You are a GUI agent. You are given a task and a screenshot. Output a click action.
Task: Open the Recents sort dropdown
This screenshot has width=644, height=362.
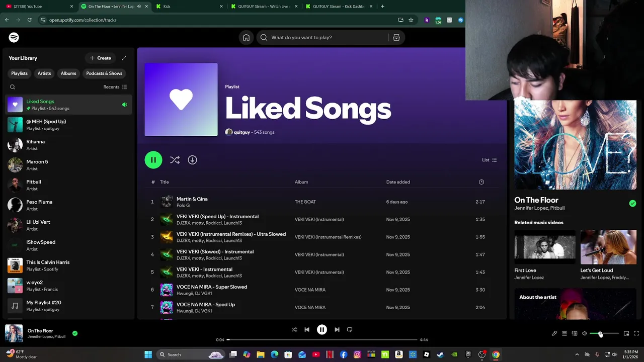click(115, 87)
